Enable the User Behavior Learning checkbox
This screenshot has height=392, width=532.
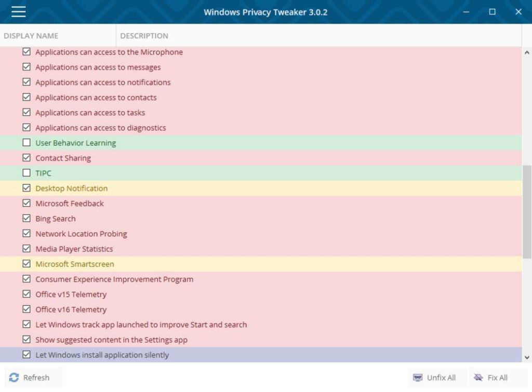click(26, 143)
